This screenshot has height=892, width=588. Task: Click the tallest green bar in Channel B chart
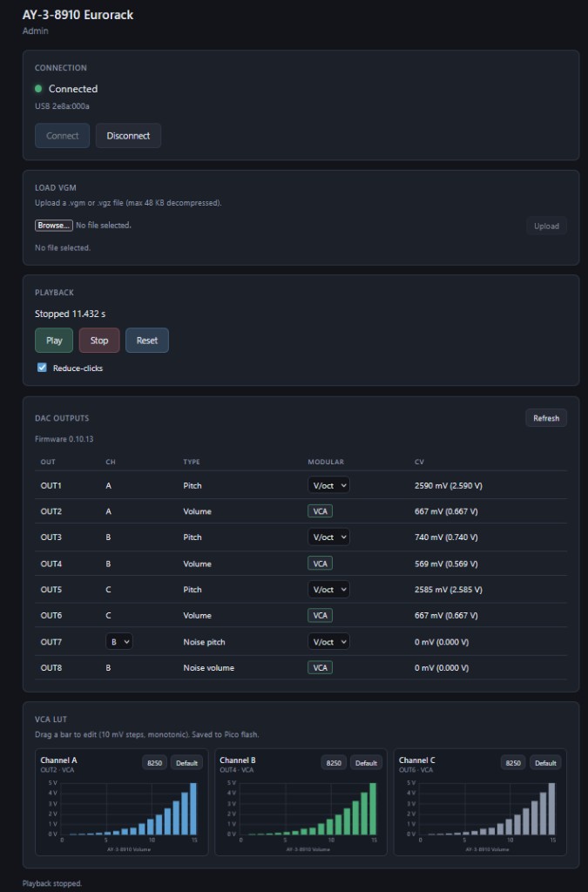[373, 809]
